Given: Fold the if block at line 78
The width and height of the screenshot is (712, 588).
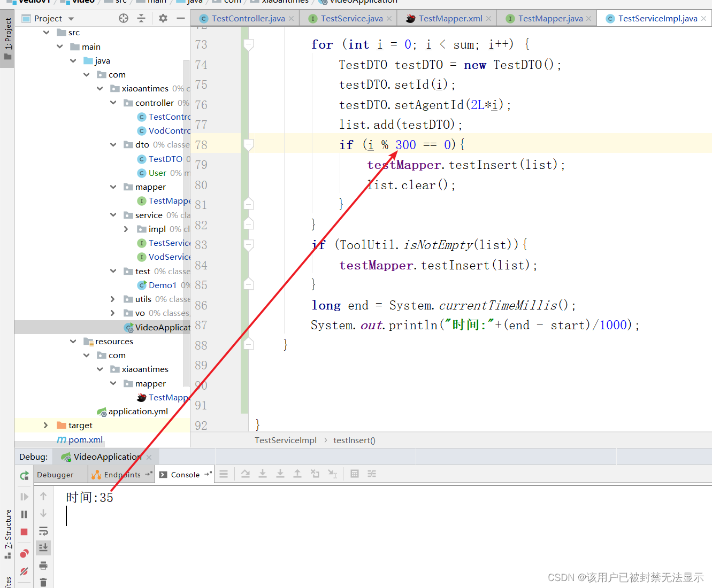Looking at the screenshot, I should pos(248,144).
